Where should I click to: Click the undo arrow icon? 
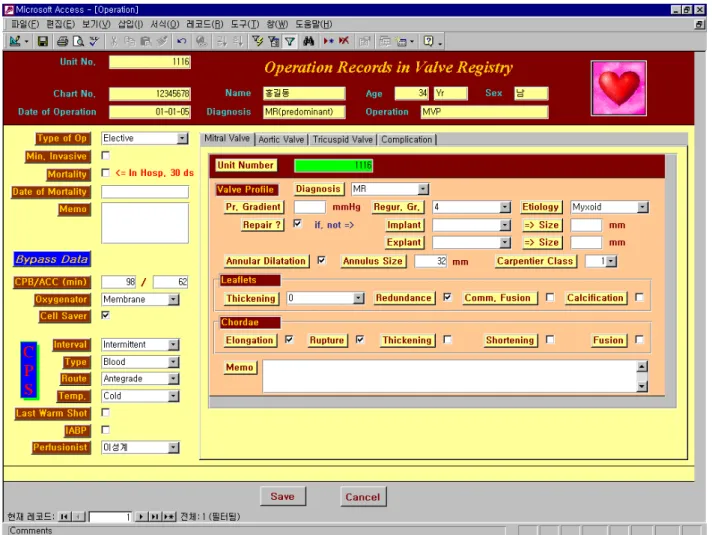click(182, 41)
